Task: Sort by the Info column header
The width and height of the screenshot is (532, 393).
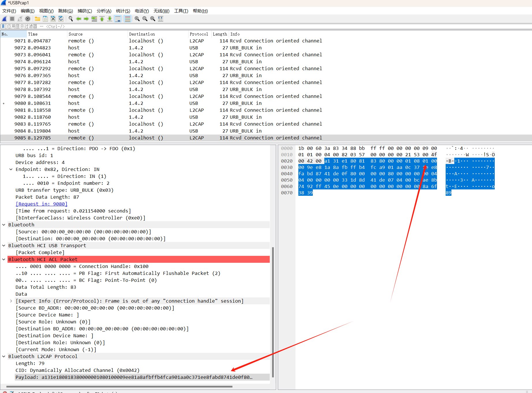Action: 380,34
